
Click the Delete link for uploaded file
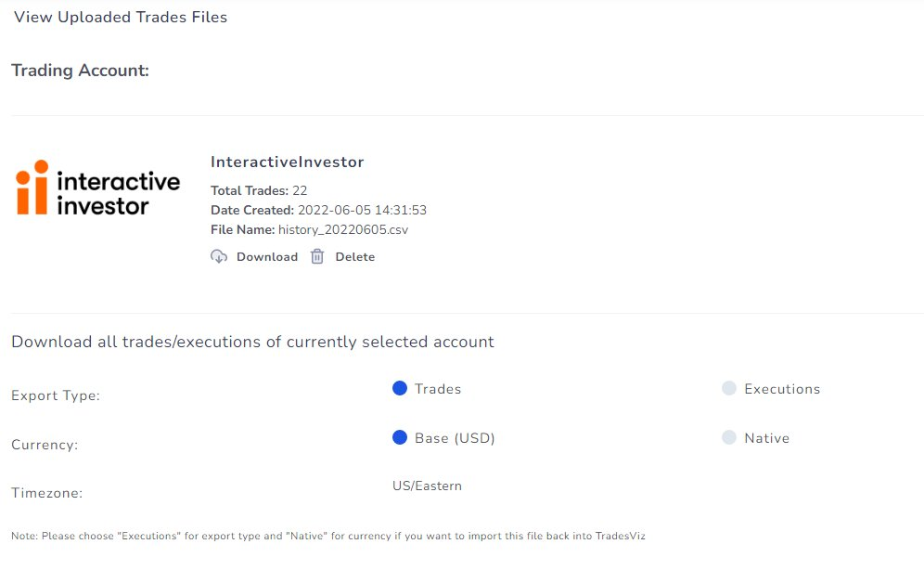pos(354,257)
